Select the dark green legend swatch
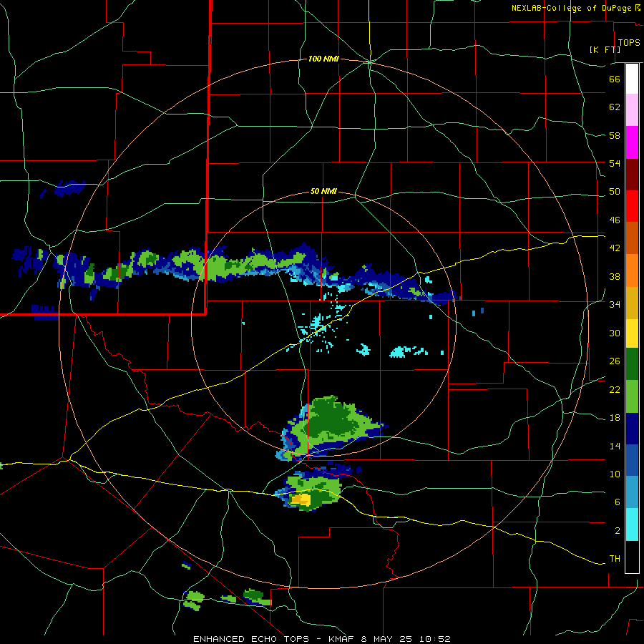Screen dimensions: 644x644 [x=632, y=364]
